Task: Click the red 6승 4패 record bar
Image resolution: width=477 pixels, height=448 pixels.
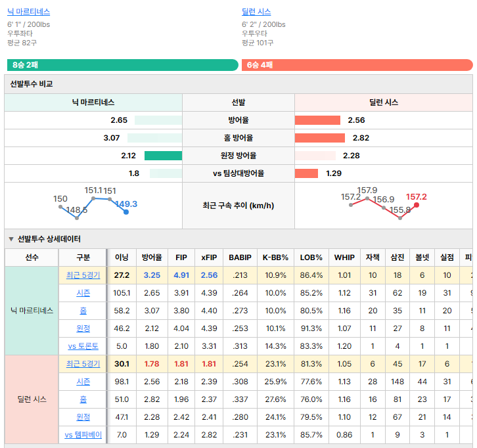Action: pos(357,65)
